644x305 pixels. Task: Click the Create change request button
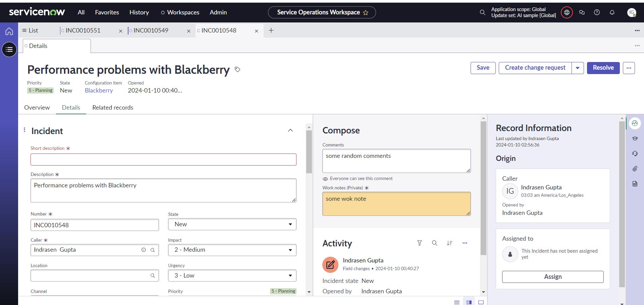point(535,68)
